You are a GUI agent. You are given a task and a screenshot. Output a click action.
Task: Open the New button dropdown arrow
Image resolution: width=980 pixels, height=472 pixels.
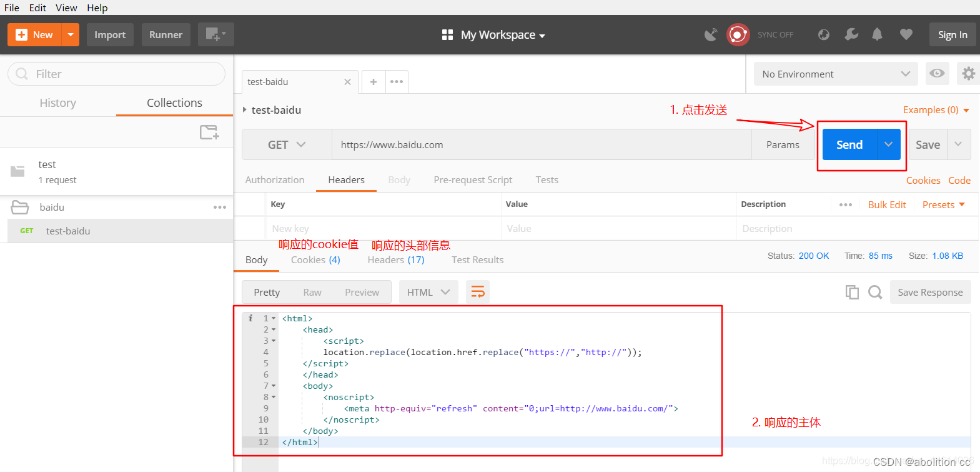click(x=71, y=35)
